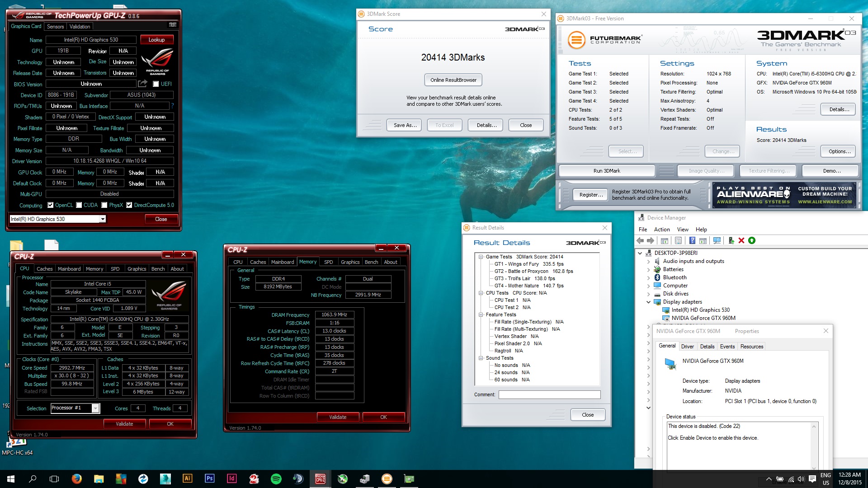The height and width of the screenshot is (488, 868).
Task: Click the Run 3DMark button
Action: click(x=607, y=171)
